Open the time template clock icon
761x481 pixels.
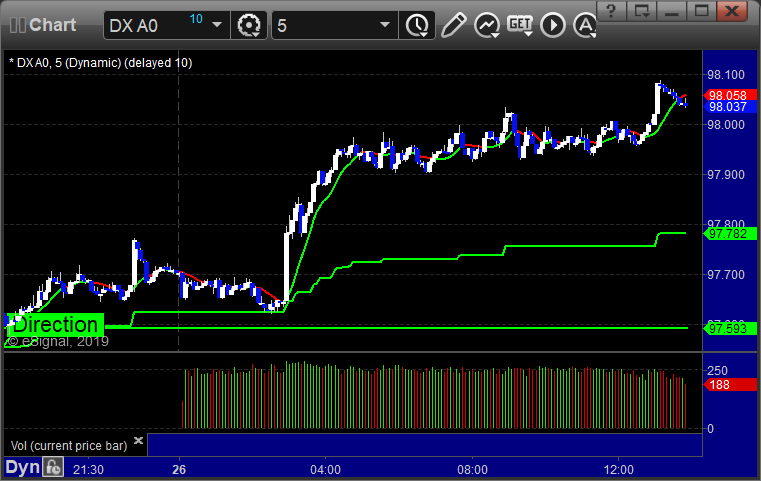click(x=417, y=25)
